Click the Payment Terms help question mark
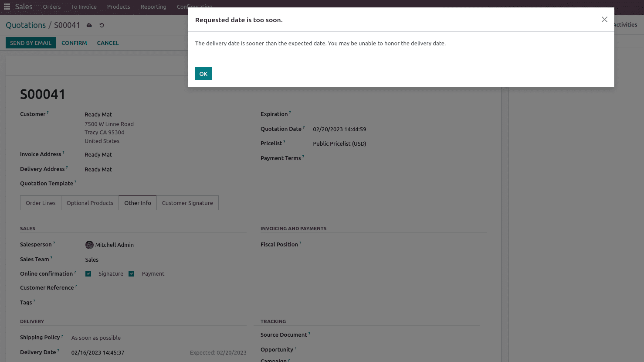The width and height of the screenshot is (644, 362). [x=303, y=157]
